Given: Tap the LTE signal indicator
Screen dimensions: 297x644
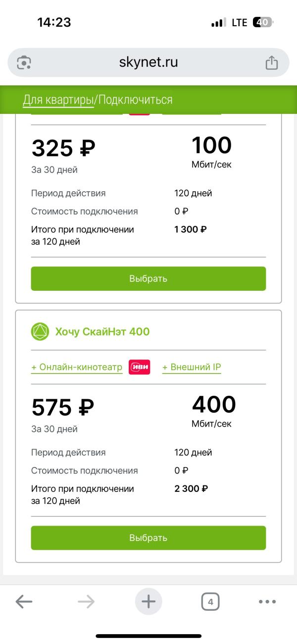Looking at the screenshot, I should pos(239,23).
